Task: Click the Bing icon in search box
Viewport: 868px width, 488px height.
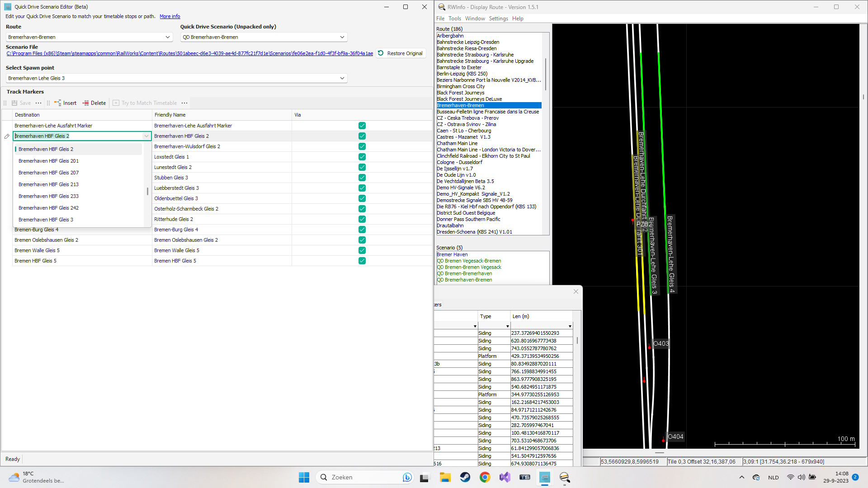Action: pyautogui.click(x=407, y=477)
